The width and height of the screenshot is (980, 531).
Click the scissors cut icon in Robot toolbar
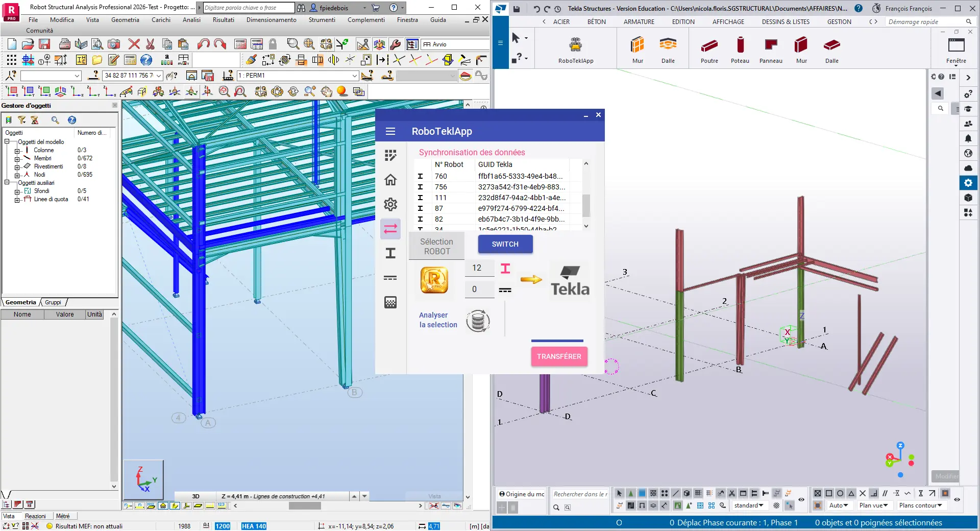[150, 44]
